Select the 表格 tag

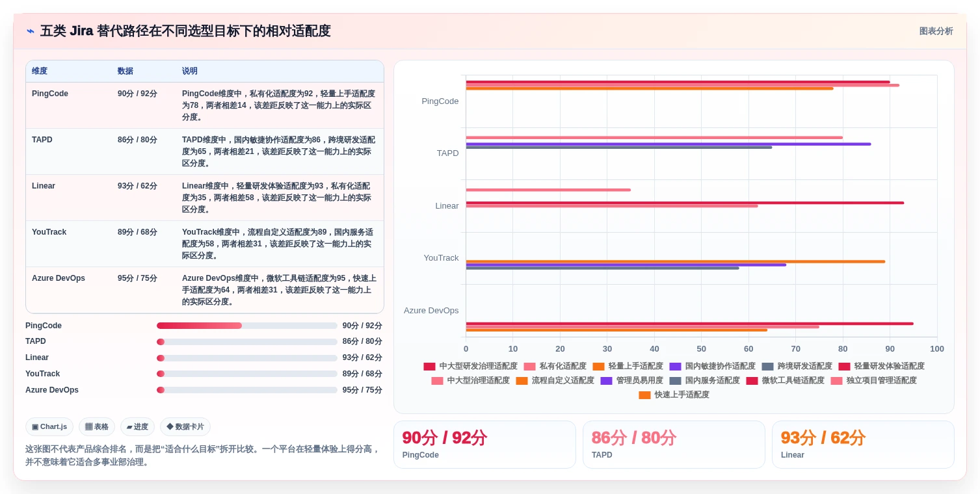click(x=97, y=427)
